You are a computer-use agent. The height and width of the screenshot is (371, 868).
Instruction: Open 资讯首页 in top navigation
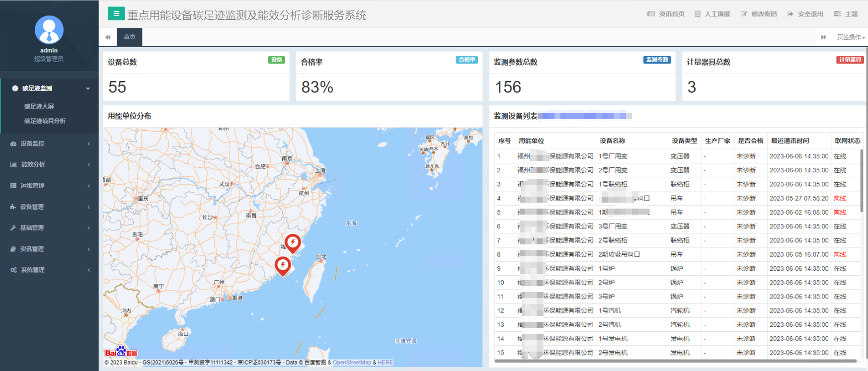(x=666, y=14)
